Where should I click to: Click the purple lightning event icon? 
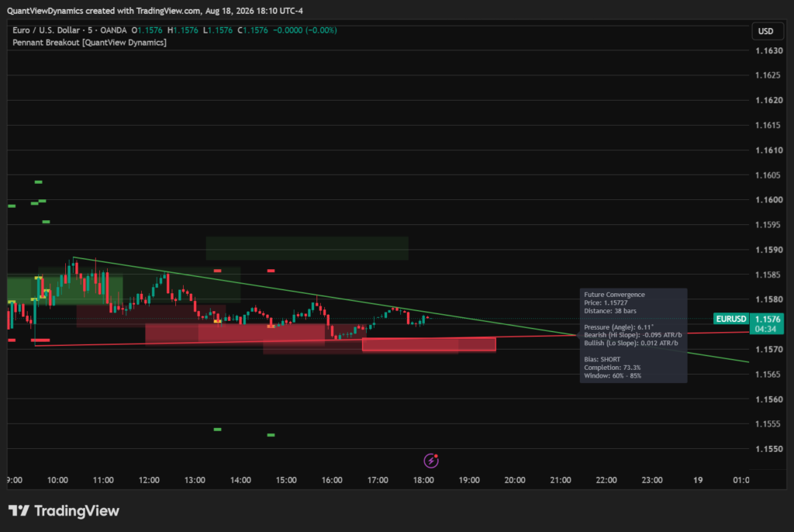pyautogui.click(x=431, y=461)
